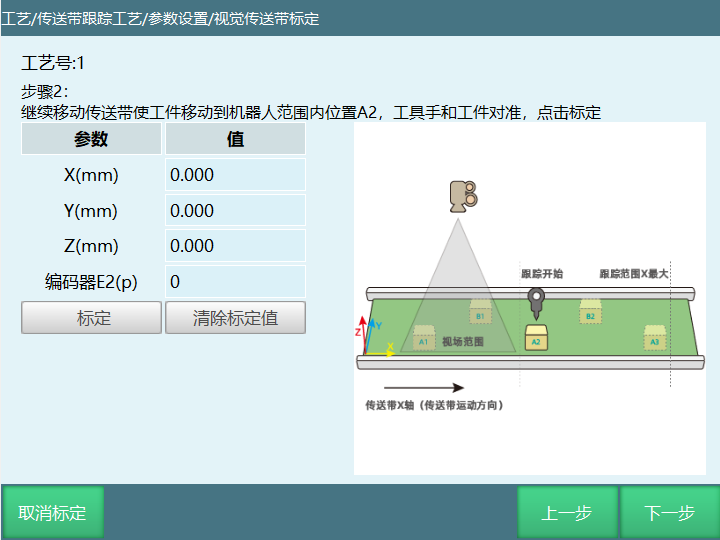Click the 传送带X轴 direction caption
The image size is (720, 540).
tap(434, 405)
